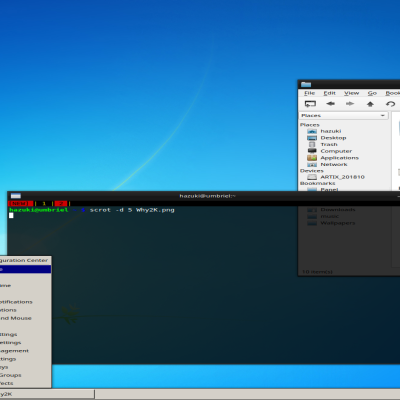The image size is (400, 400).
Task: Open the File menu in file manager
Action: coord(309,93)
